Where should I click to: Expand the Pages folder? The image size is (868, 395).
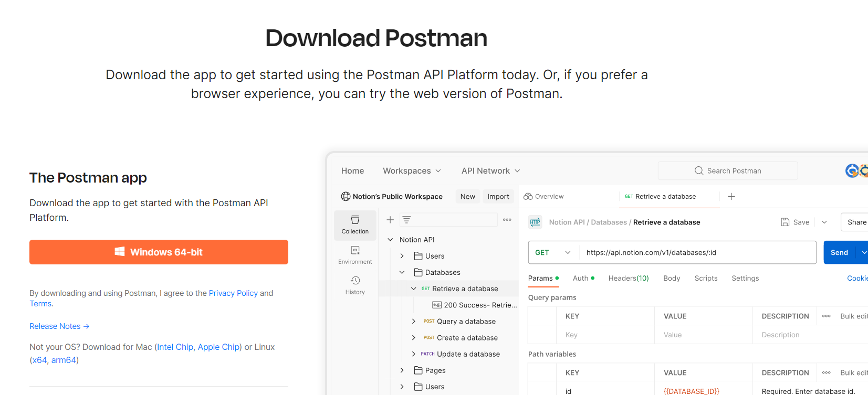[402, 370]
